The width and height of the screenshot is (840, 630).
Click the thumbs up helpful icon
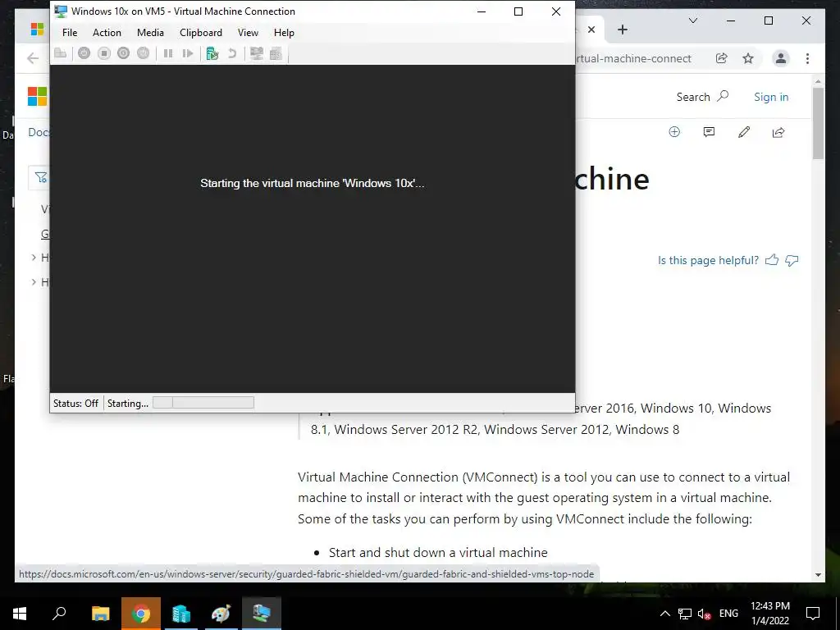(x=771, y=260)
